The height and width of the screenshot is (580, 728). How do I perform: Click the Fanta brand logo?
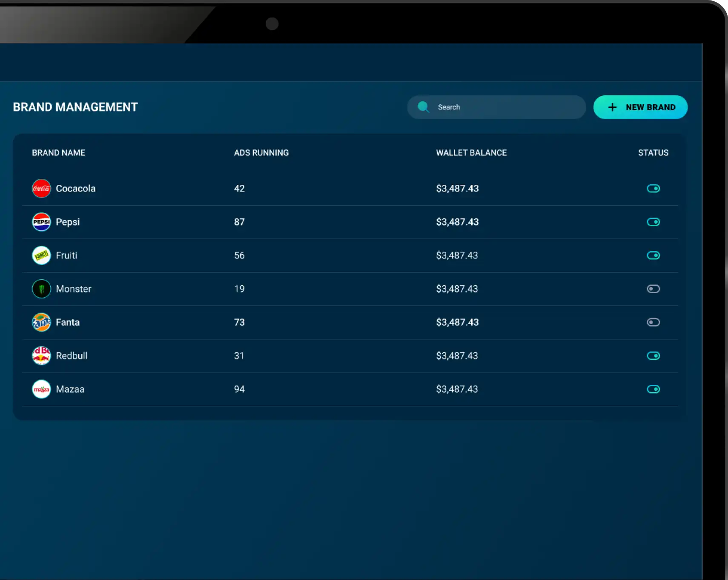pyautogui.click(x=41, y=322)
